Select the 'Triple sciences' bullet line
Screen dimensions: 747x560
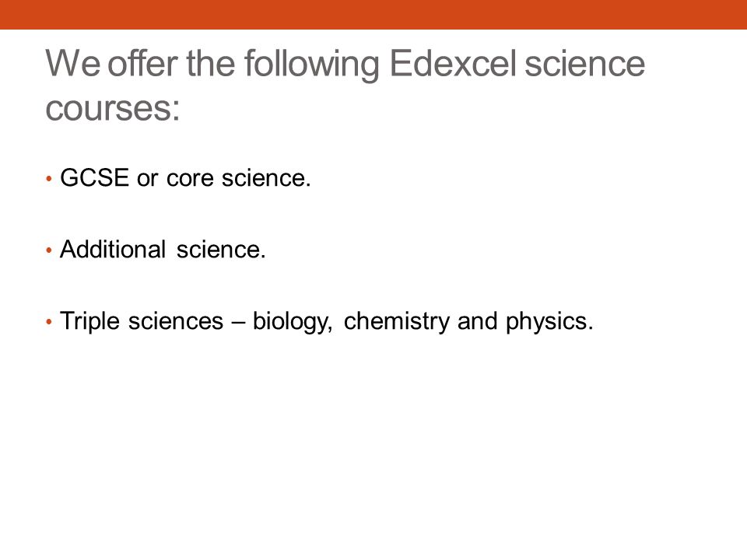(x=326, y=321)
